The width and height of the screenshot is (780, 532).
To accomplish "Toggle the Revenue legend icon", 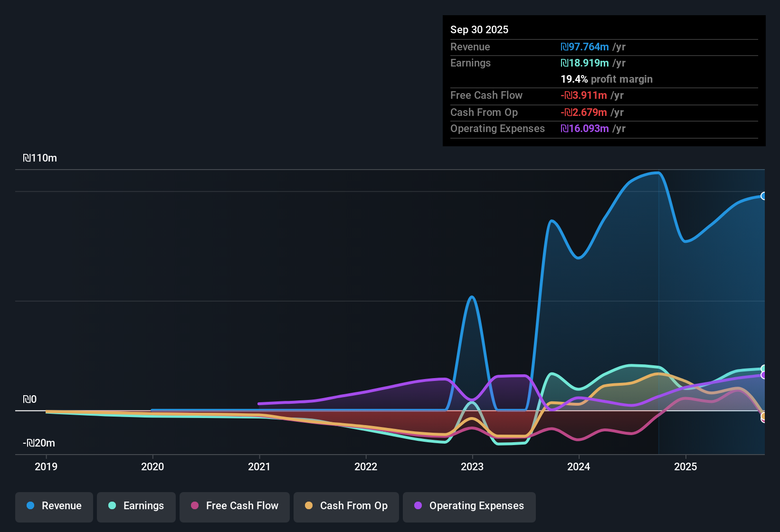I will point(30,506).
